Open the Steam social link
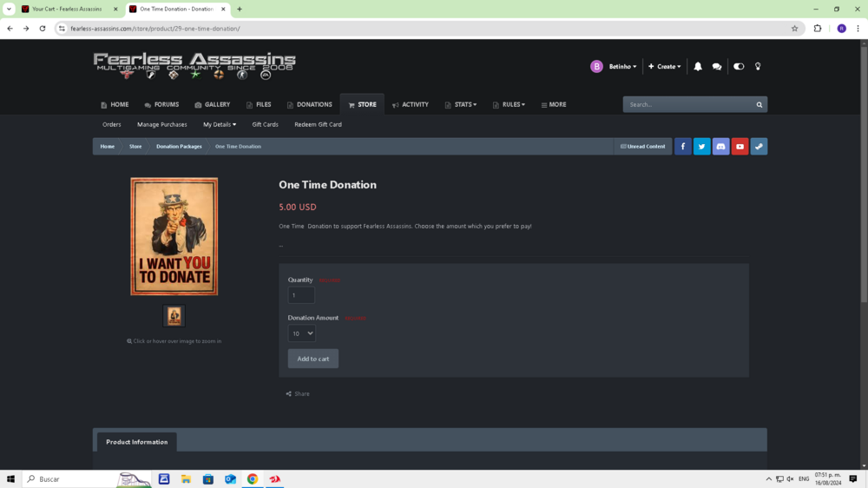868x488 pixels. pyautogui.click(x=759, y=146)
